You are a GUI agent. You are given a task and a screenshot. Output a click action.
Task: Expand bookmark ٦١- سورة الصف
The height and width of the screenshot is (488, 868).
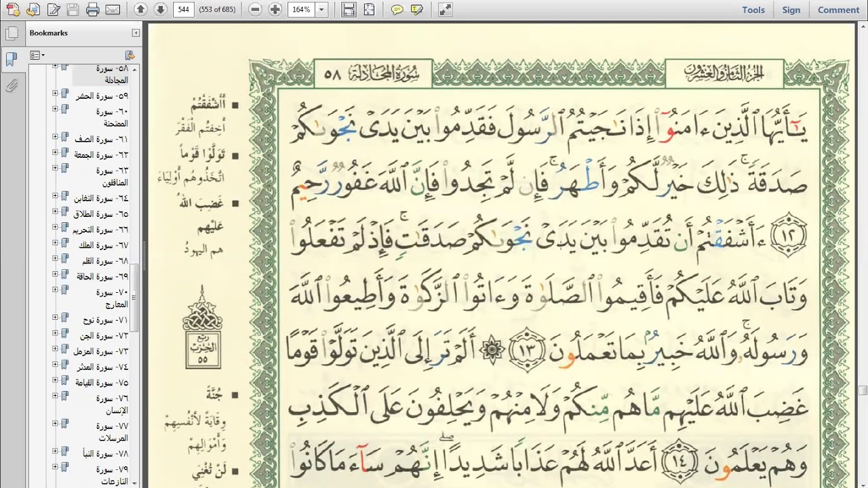point(55,136)
